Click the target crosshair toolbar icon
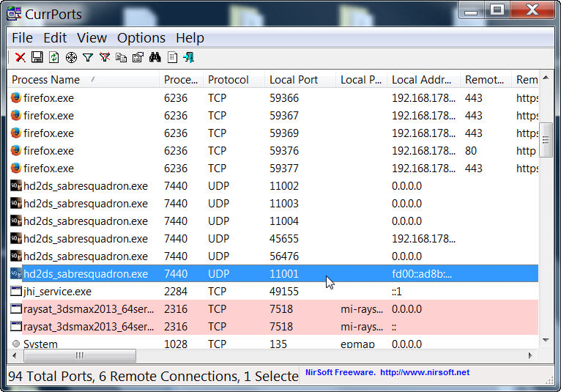This screenshot has width=561, height=392. (71, 57)
